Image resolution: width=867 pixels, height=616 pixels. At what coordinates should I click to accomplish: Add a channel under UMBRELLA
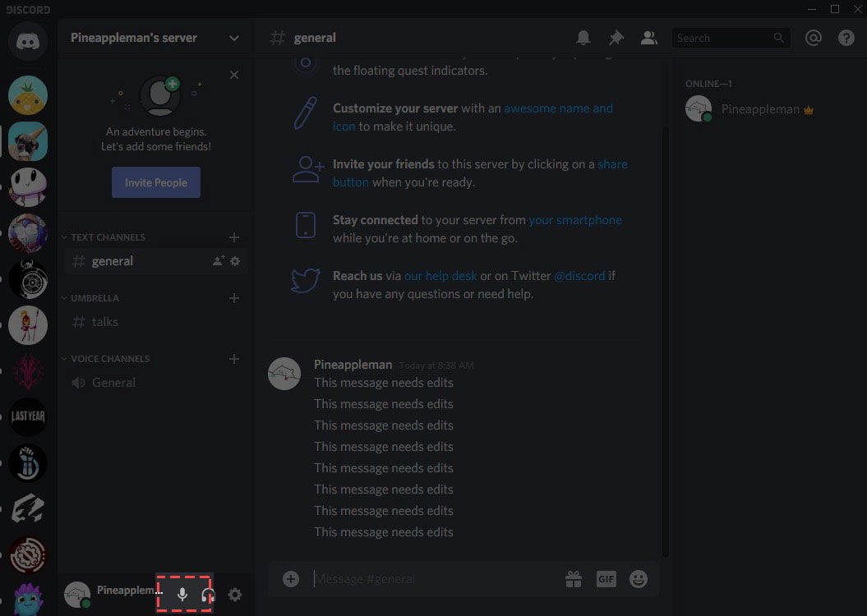pos(234,298)
